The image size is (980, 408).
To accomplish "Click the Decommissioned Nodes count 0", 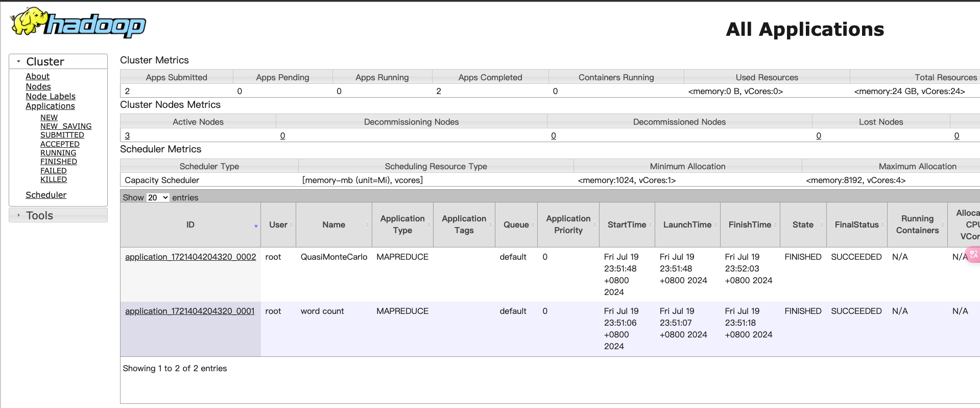I will [x=554, y=135].
